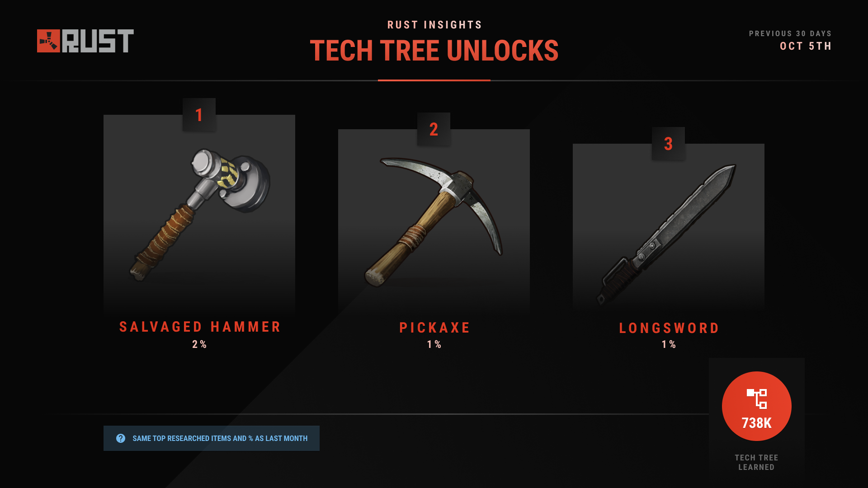
Task: Click the Previous 30 Days label
Action: pos(790,33)
